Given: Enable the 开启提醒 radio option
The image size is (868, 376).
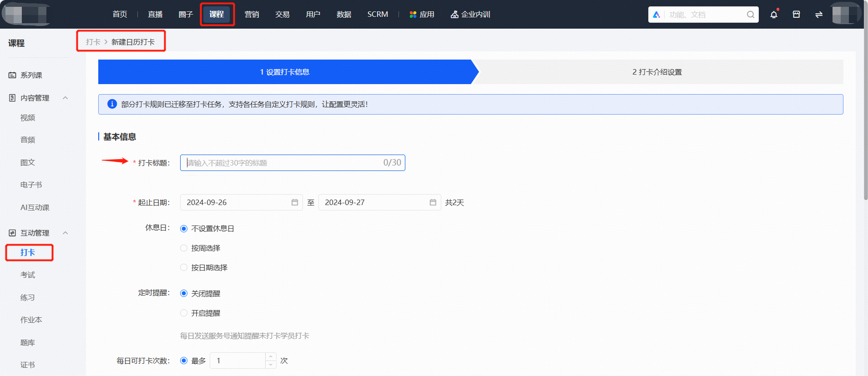Looking at the screenshot, I should pos(184,313).
